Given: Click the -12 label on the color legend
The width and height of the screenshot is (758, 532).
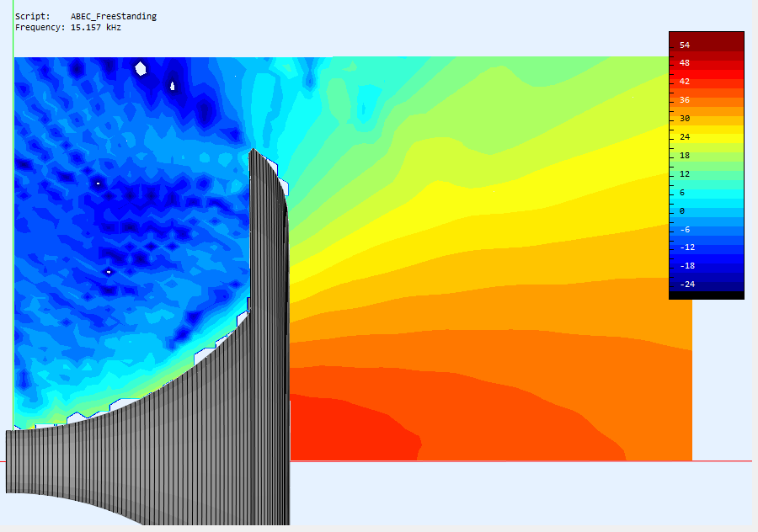Looking at the screenshot, I should (687, 247).
